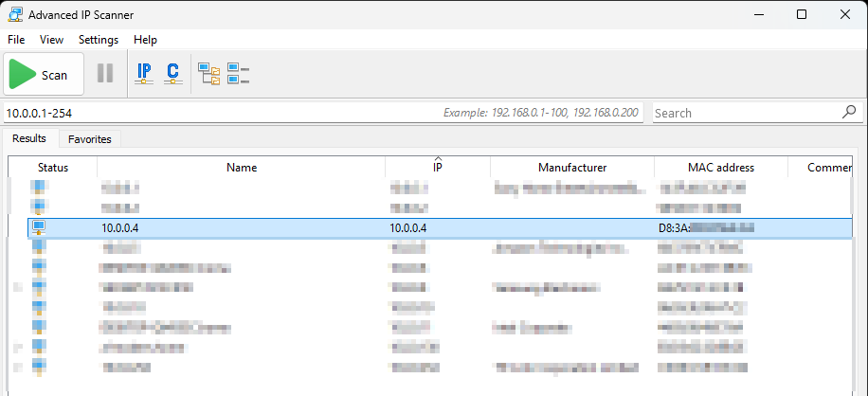The width and height of the screenshot is (868, 396).
Task: Select the 10.0.0.4 device row
Action: coord(284,228)
